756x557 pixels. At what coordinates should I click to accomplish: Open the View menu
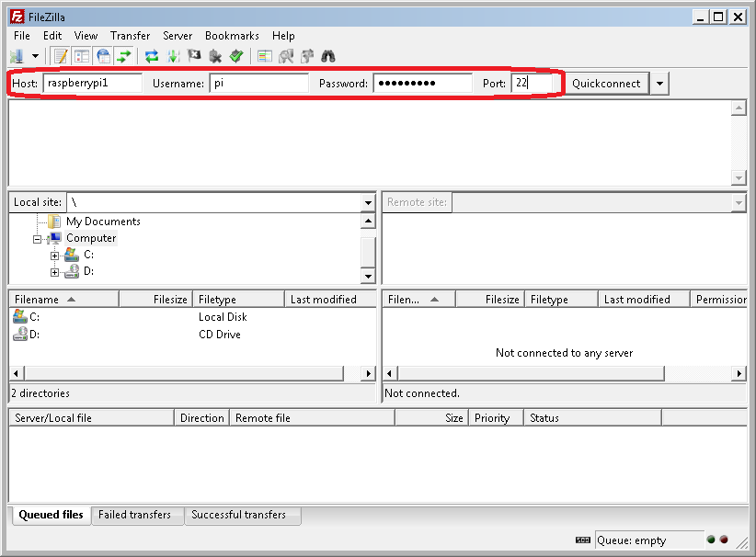coord(86,36)
